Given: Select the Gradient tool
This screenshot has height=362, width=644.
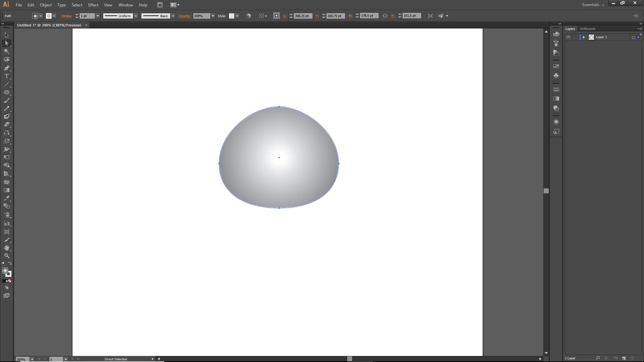Looking at the screenshot, I should [7, 190].
